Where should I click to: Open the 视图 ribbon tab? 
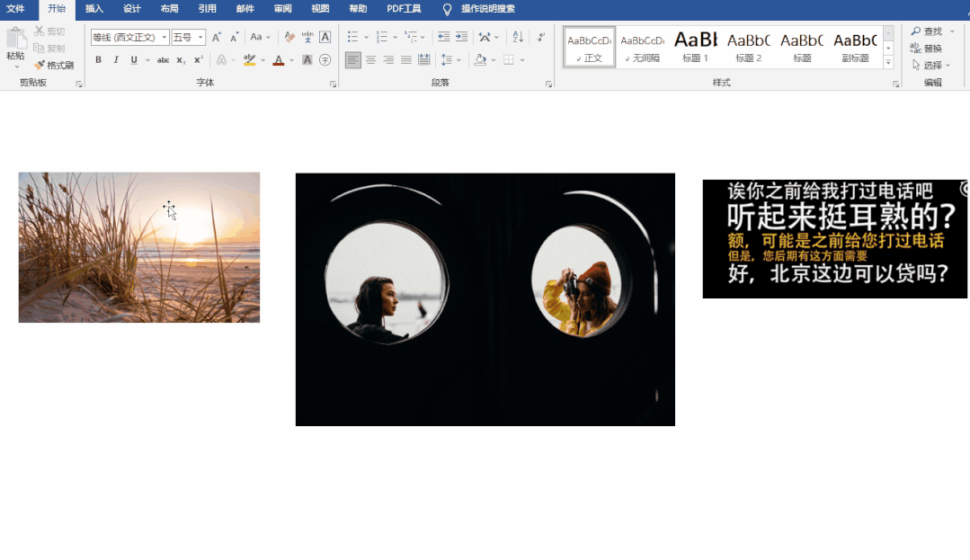(x=320, y=9)
